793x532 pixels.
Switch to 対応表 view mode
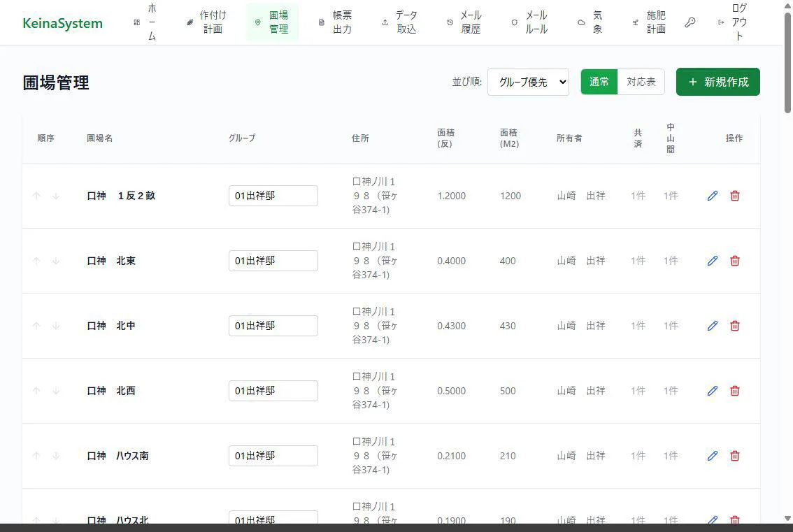[641, 82]
